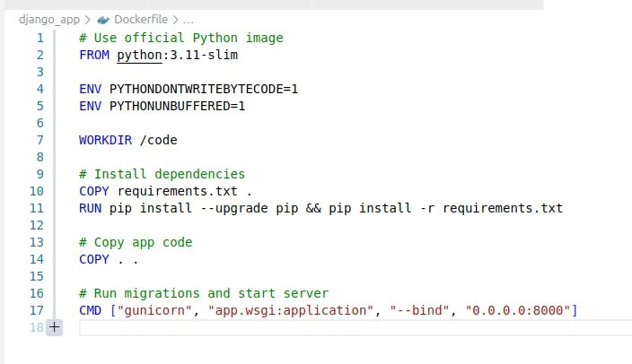Click the PYTHONUNBUFFERED=1 text

point(177,107)
